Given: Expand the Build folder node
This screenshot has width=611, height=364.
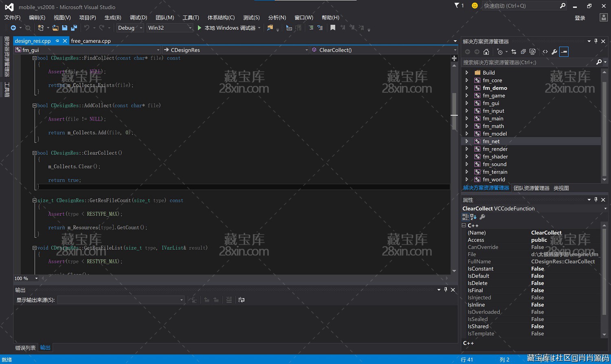Looking at the screenshot, I should click(x=467, y=72).
